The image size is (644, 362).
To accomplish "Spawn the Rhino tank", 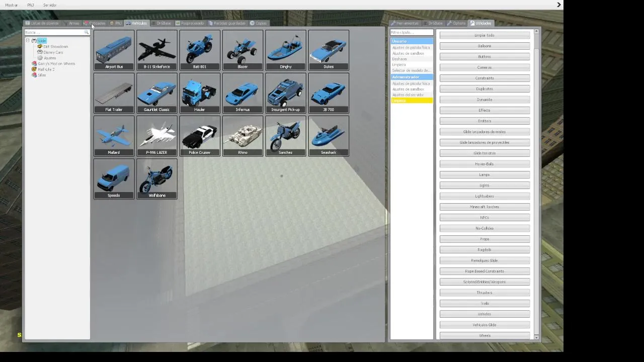I will click(243, 136).
